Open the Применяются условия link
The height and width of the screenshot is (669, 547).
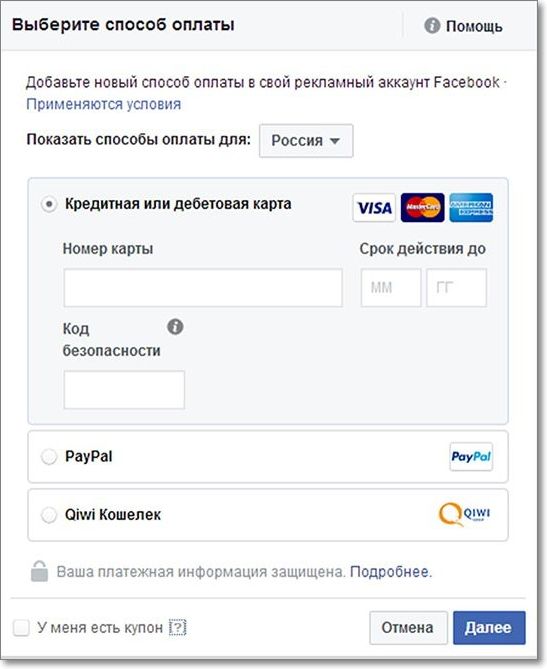[104, 104]
